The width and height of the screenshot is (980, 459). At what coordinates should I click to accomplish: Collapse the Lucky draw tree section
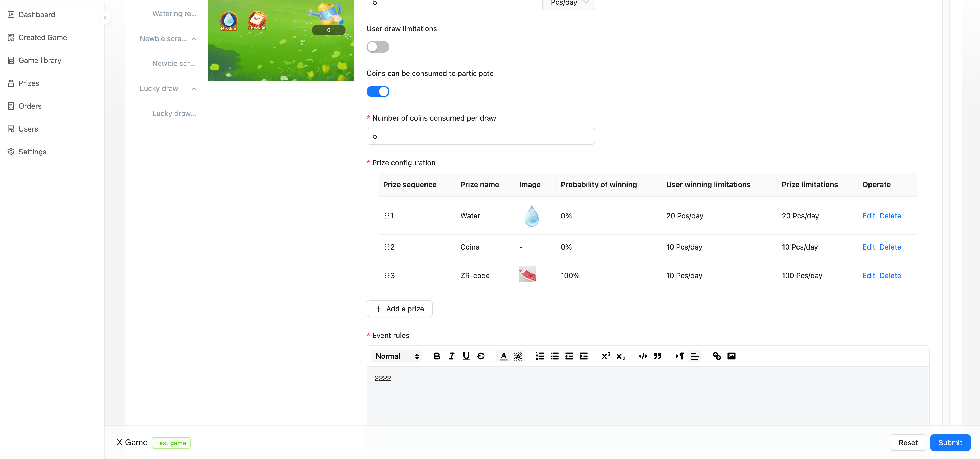point(194,89)
